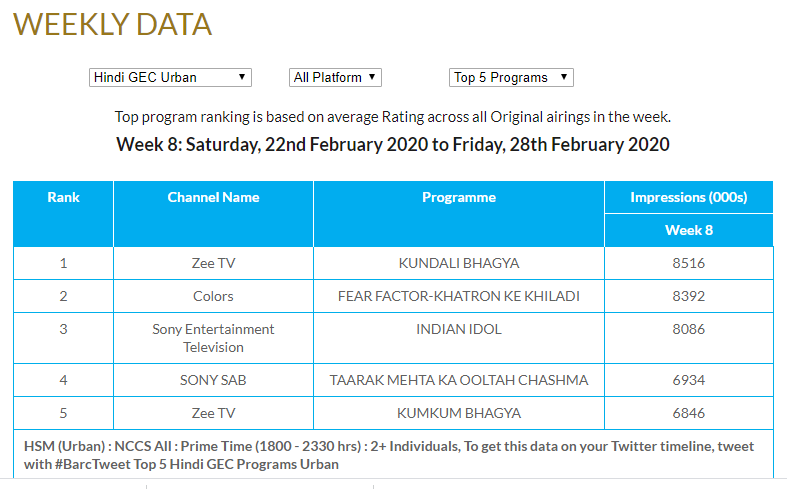
Task: Click the WEEKLY DATA heading
Action: coord(112,24)
